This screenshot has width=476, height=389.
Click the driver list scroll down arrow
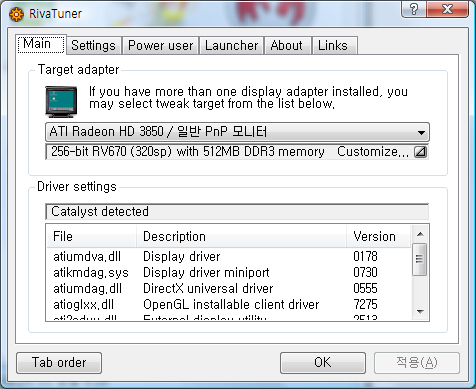[420, 312]
